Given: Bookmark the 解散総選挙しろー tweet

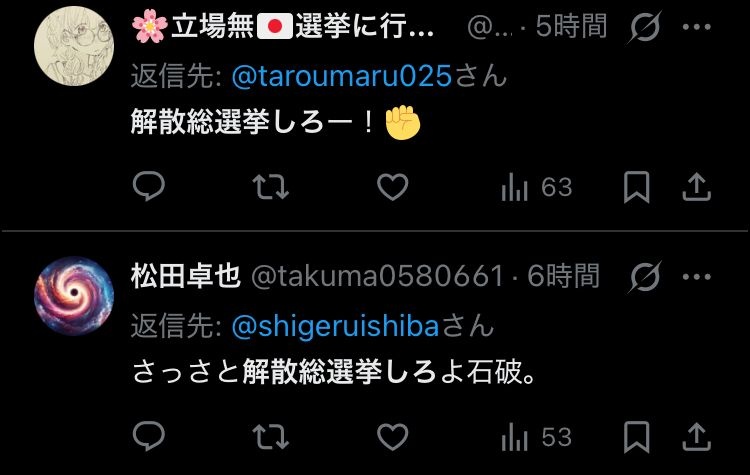Looking at the screenshot, I should [637, 187].
